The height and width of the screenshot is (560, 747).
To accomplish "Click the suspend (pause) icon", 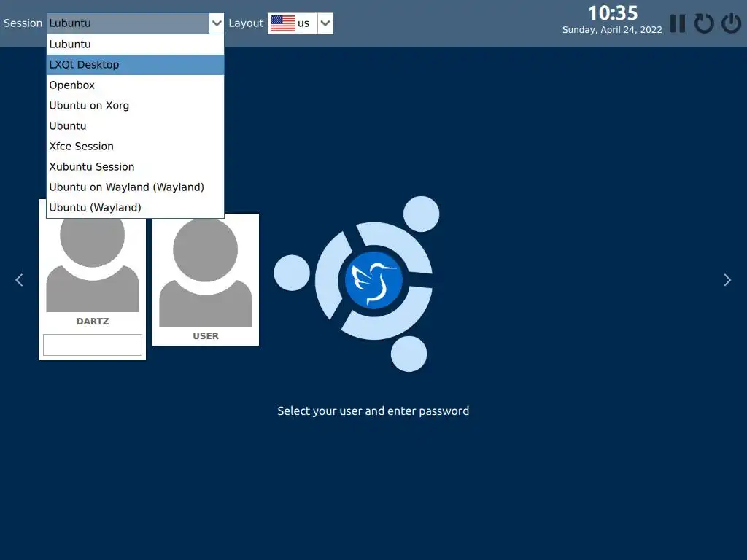I will click(678, 23).
